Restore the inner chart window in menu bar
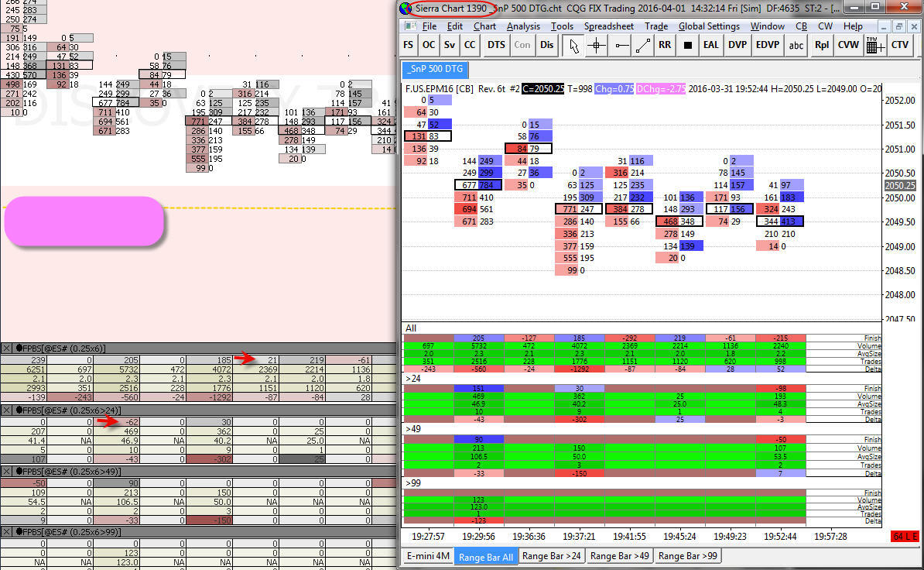The image size is (924, 570). 898,26
